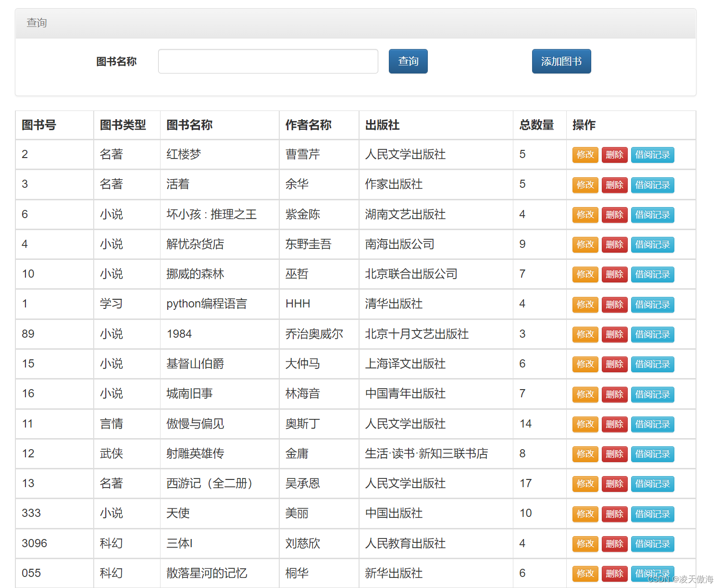Click the 图书名称 search input field
The image size is (721, 588).
click(x=268, y=61)
